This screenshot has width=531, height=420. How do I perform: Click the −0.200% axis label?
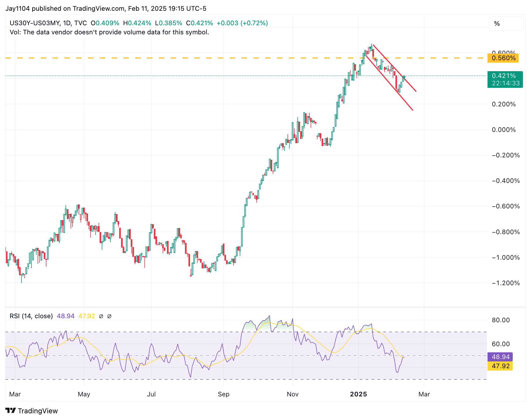pyautogui.click(x=506, y=155)
